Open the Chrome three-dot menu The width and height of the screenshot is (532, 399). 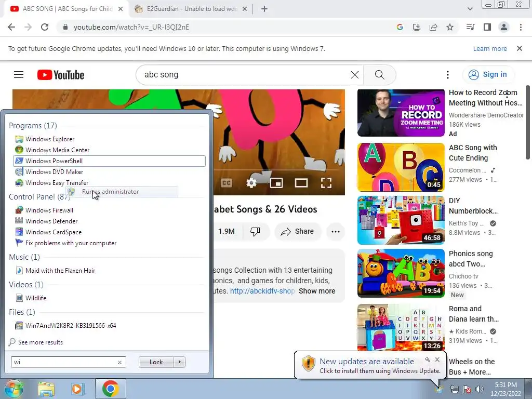[x=521, y=27]
